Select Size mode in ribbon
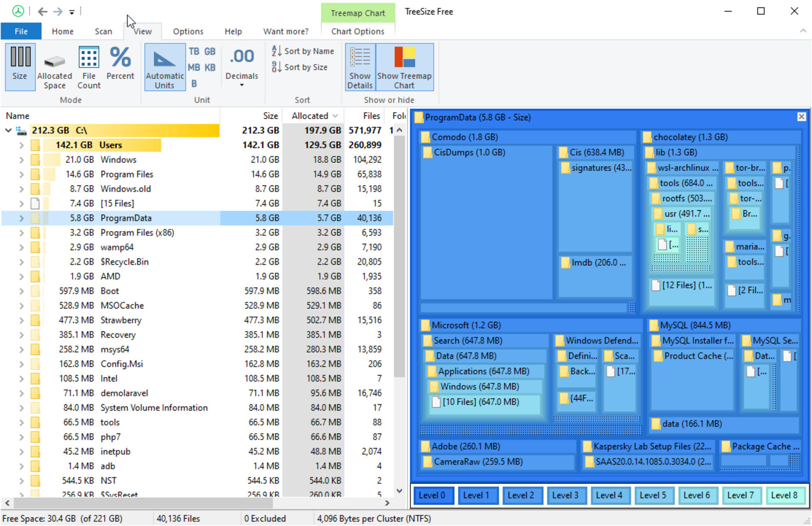This screenshot has height=526, width=812. click(x=20, y=67)
